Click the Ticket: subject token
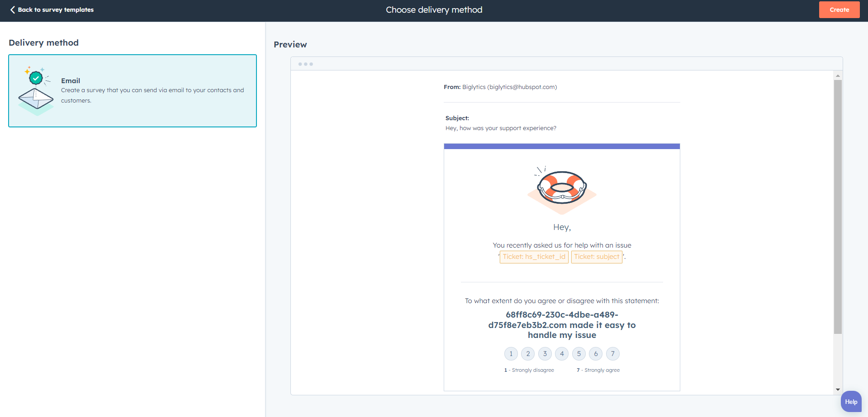868x417 pixels. 597,257
